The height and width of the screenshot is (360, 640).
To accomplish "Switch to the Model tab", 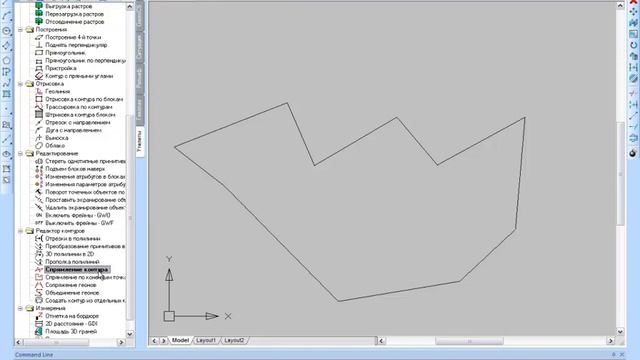I will [x=180, y=340].
